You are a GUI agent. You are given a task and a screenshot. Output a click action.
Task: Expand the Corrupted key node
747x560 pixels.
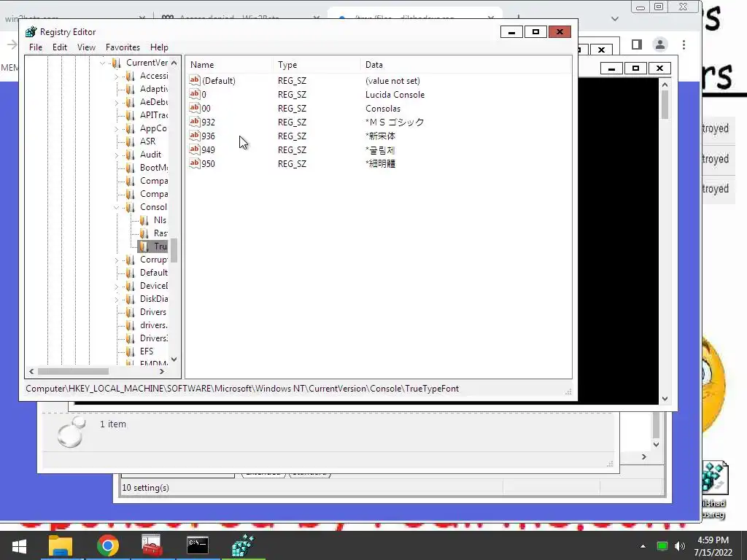pyautogui.click(x=117, y=260)
